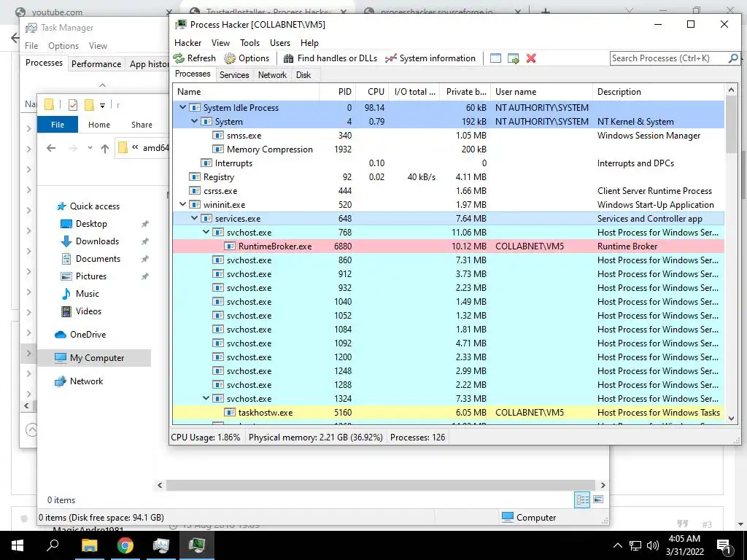Click the taskbar clock showing 4:05 AM
The image size is (747, 560).
pyautogui.click(x=684, y=545)
